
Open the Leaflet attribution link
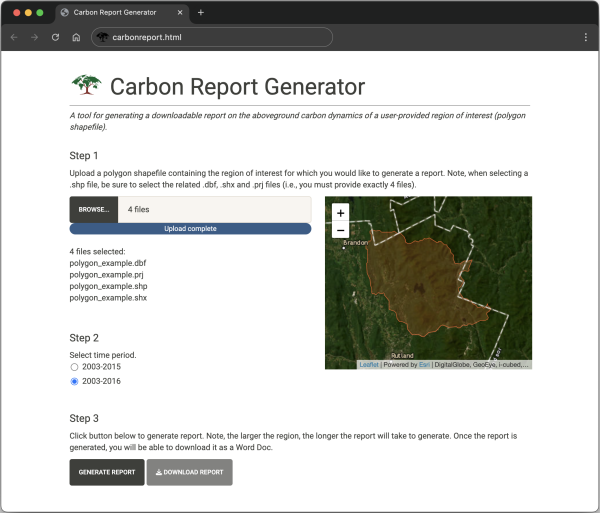click(369, 365)
